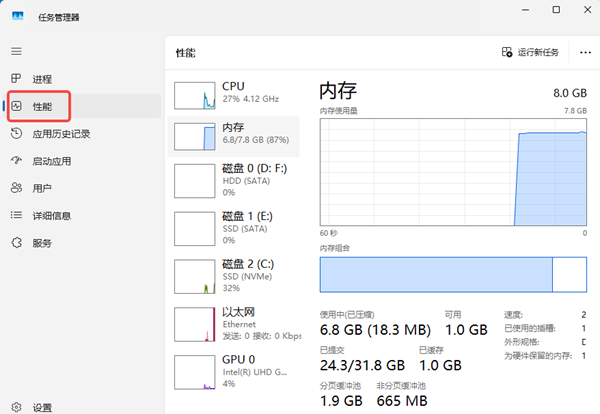The image size is (600, 414).
Task: Open the 服务 page
Action: point(84,243)
